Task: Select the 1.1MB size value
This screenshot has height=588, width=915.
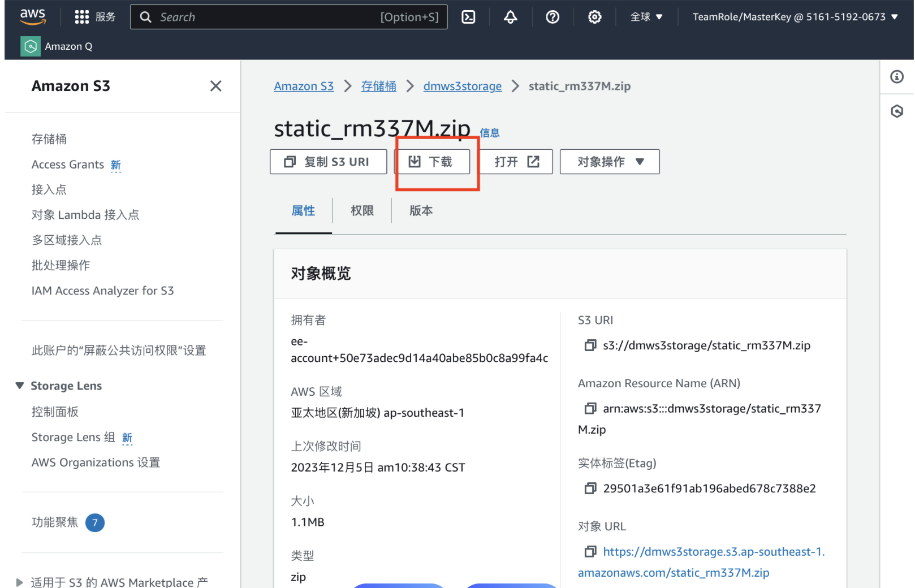Action: pos(308,522)
